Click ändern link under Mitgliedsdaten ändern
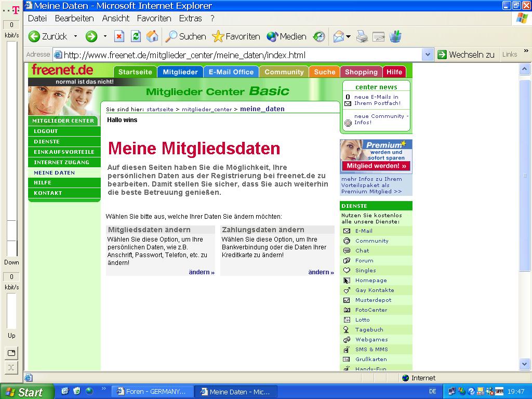 [202, 272]
